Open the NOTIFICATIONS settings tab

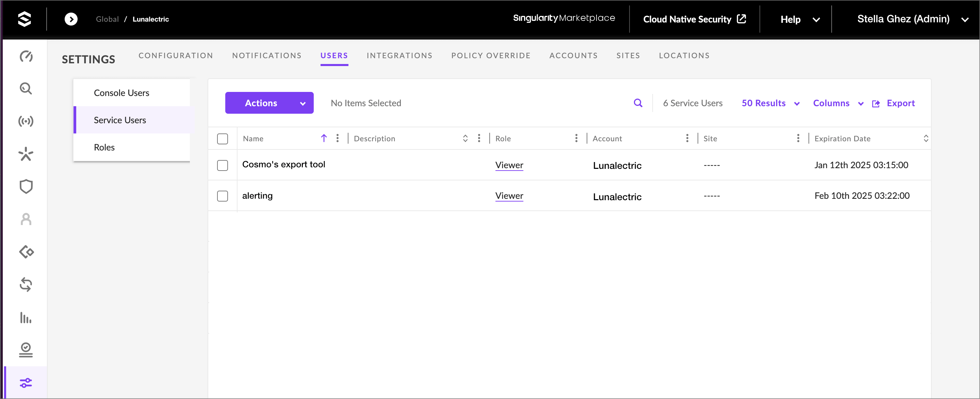point(267,55)
